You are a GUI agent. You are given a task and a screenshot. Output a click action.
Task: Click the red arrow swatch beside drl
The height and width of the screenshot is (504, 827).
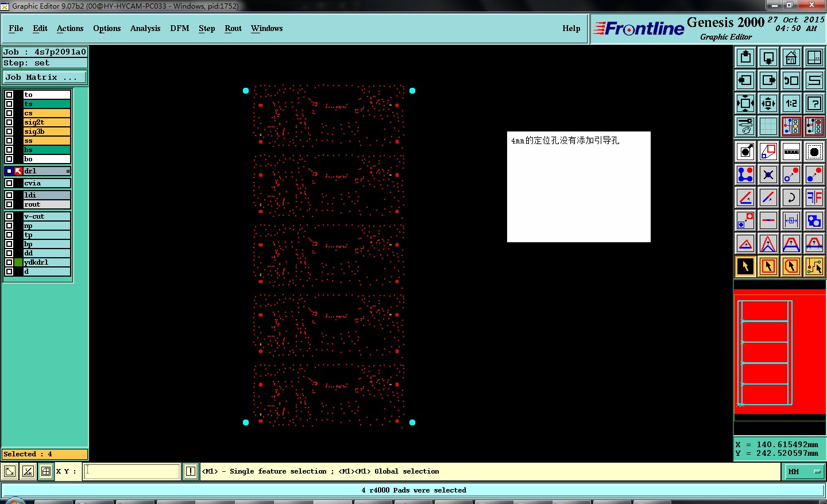pos(18,171)
